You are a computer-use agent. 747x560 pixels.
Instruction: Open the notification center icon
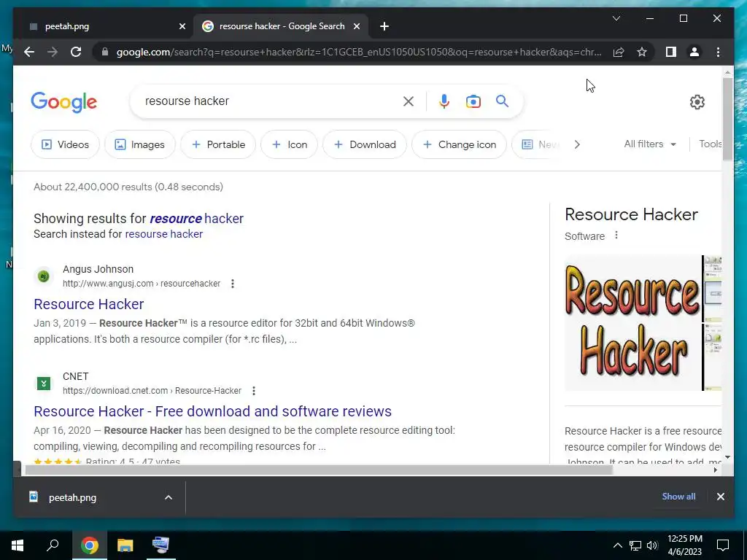tap(723, 545)
